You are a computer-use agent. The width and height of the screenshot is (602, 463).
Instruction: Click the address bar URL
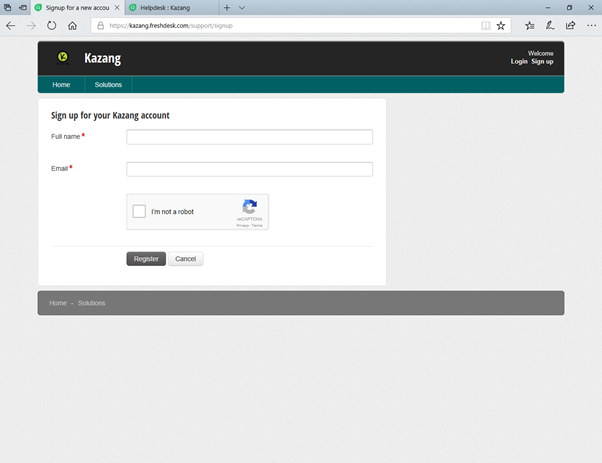click(x=171, y=26)
